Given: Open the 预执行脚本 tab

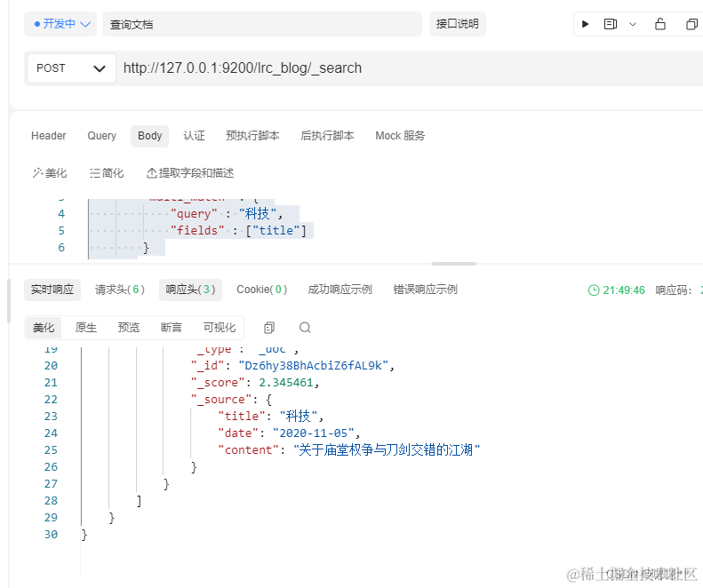Looking at the screenshot, I should pos(252,136).
